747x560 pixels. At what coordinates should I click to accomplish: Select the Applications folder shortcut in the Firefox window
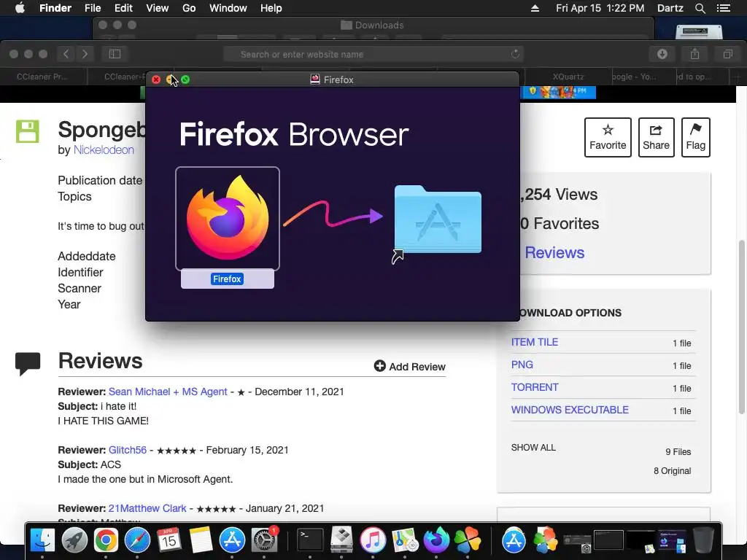pyautogui.click(x=438, y=219)
